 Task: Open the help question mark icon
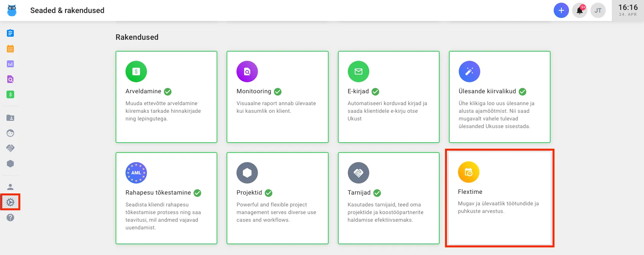(10, 218)
